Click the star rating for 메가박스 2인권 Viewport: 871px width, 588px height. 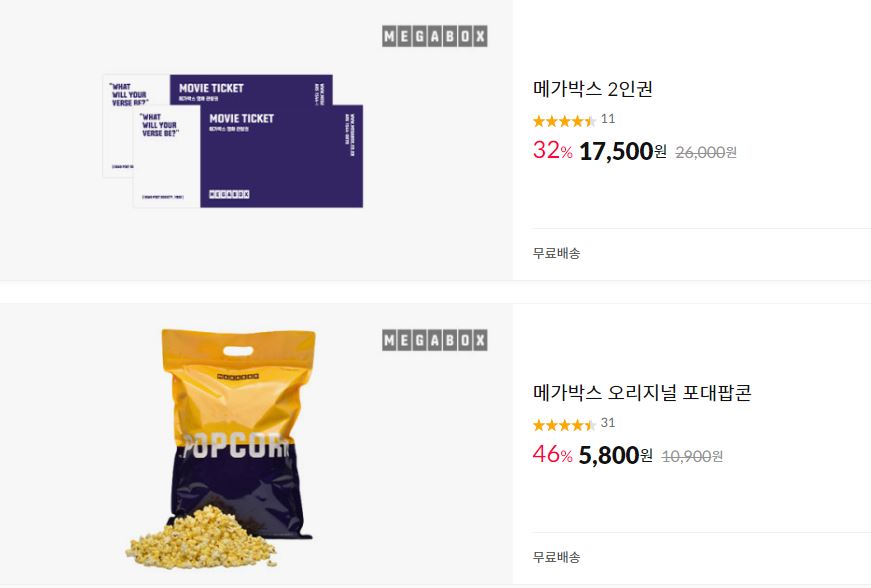[x=564, y=120]
